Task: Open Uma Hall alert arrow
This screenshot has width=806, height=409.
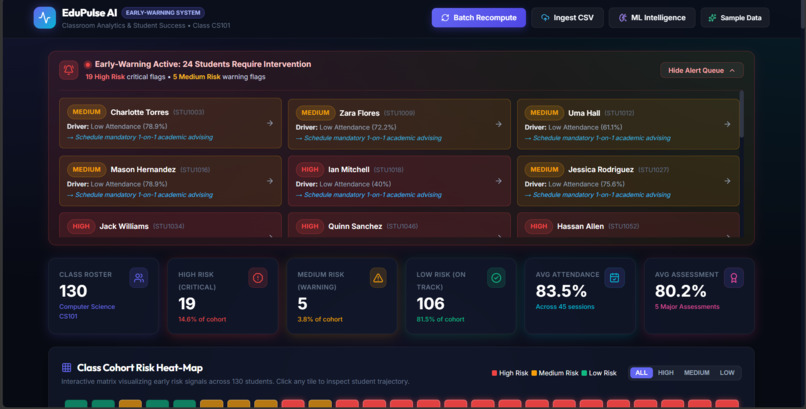Action: [x=727, y=124]
